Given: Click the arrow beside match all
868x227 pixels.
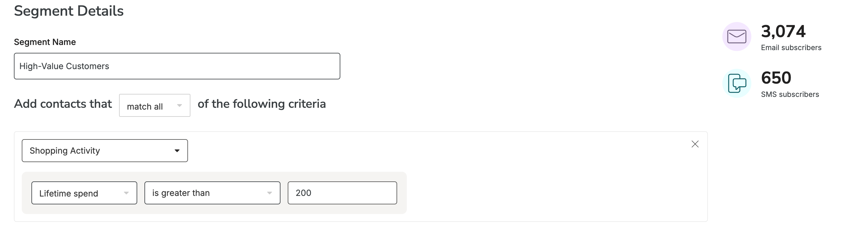Looking at the screenshot, I should [180, 106].
